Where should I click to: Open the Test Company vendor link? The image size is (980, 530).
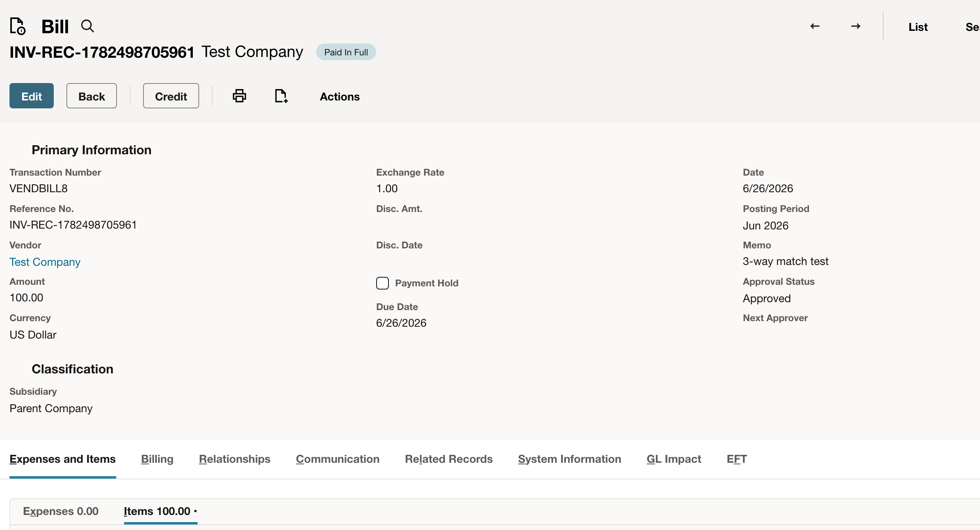(x=45, y=262)
